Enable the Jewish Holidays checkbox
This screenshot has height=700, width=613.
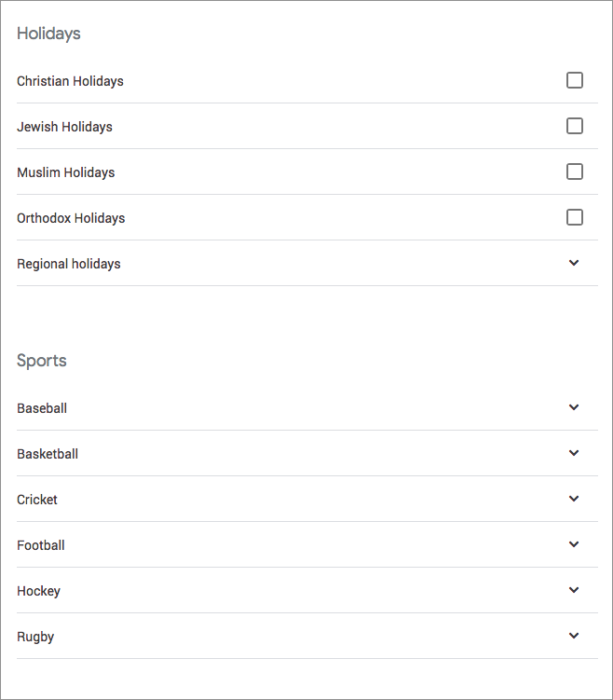pyautogui.click(x=574, y=126)
